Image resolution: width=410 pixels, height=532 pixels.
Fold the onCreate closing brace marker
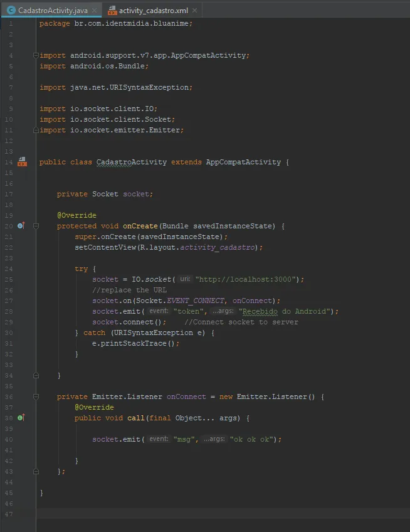point(36,376)
